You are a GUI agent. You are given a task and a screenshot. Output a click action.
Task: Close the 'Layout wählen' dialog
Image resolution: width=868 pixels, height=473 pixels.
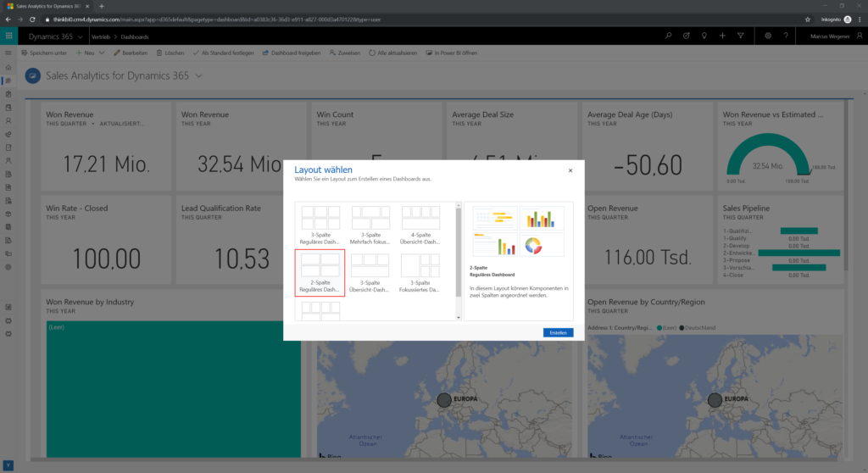(x=570, y=170)
